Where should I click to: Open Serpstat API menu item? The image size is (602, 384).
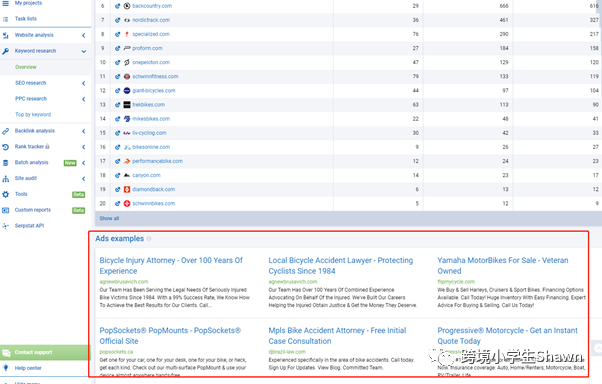point(29,226)
